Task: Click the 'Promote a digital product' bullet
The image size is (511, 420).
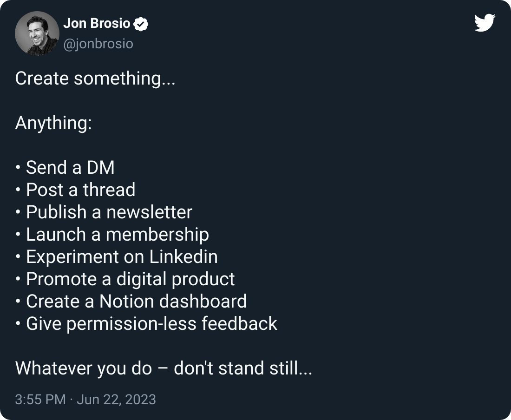Action: pos(125,279)
